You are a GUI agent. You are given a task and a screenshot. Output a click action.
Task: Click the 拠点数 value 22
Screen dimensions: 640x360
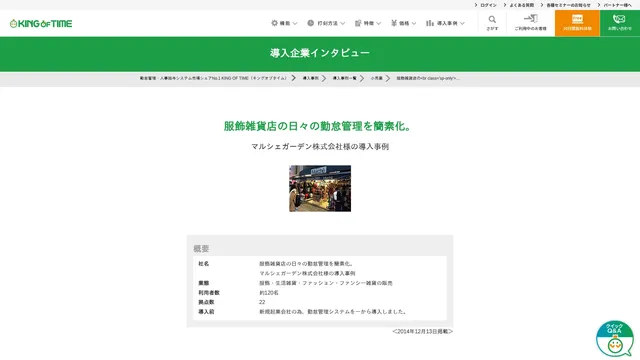pos(262,302)
